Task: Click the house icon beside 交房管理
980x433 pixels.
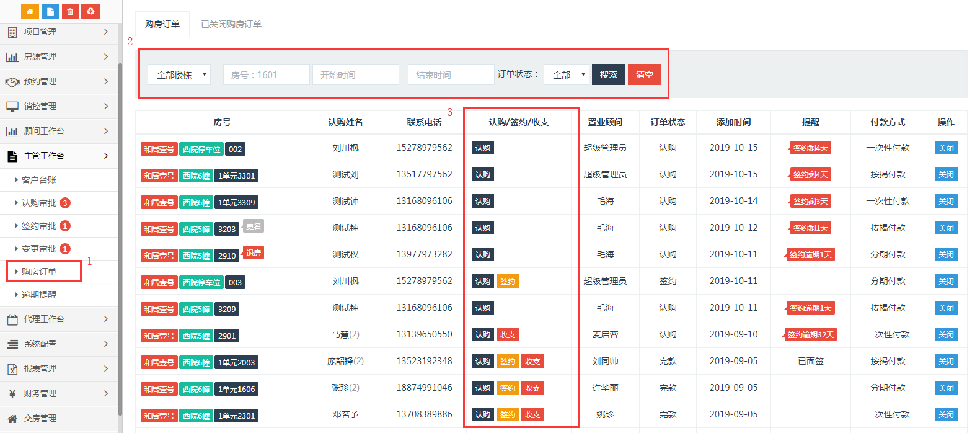Action: click(12, 419)
